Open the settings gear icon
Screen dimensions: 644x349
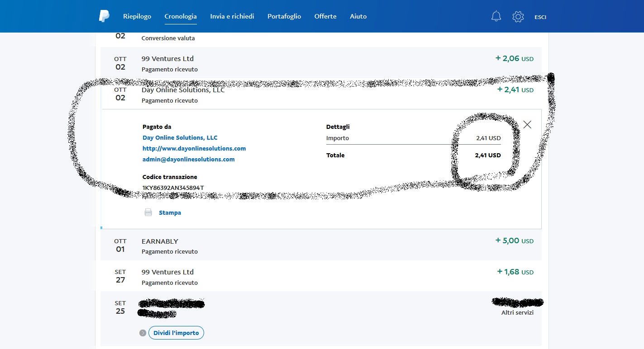click(x=518, y=17)
